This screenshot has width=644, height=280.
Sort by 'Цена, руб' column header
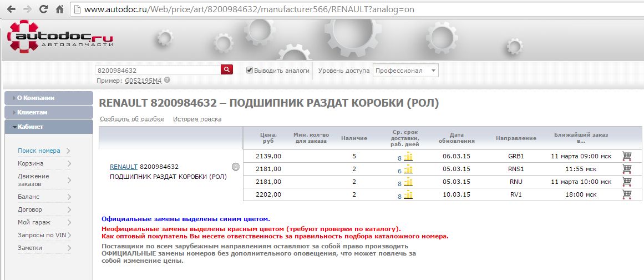coord(268,138)
